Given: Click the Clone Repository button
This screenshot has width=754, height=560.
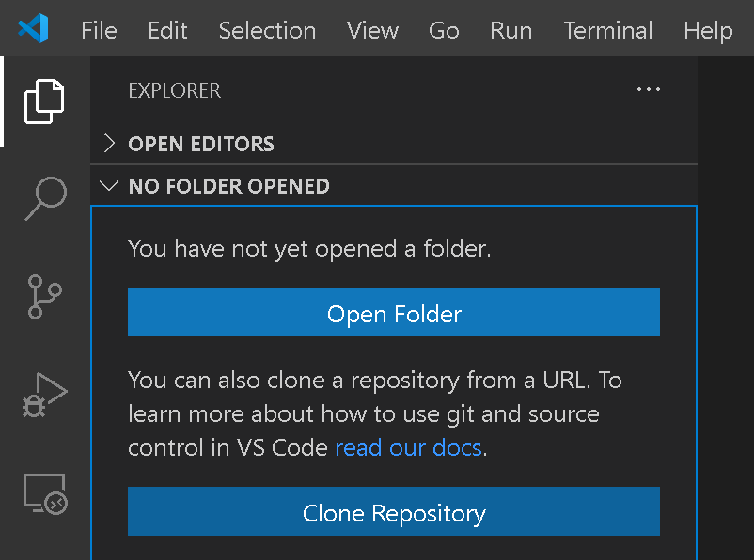Looking at the screenshot, I should coord(394,511).
